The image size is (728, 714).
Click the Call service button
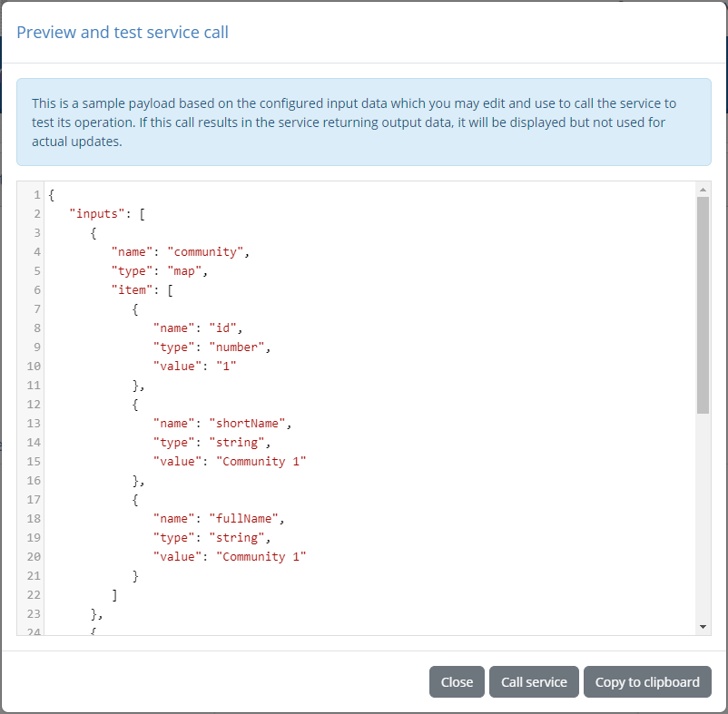coord(534,681)
